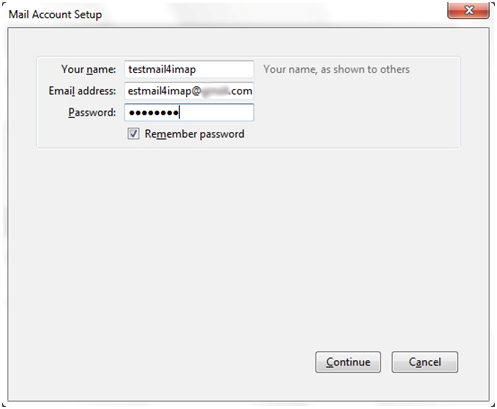Focus the Email address field

(x=189, y=91)
